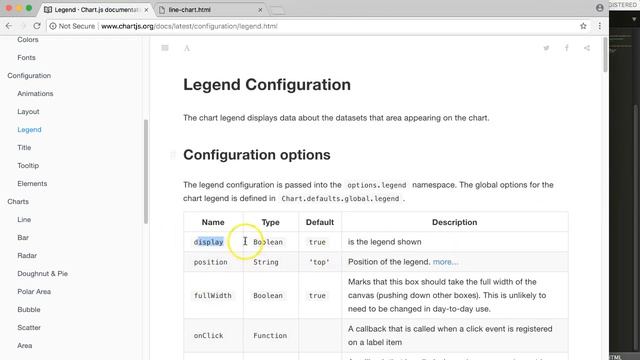Follow the 'more...' link in position row
Screen dimensions: 640x360
[445, 262]
